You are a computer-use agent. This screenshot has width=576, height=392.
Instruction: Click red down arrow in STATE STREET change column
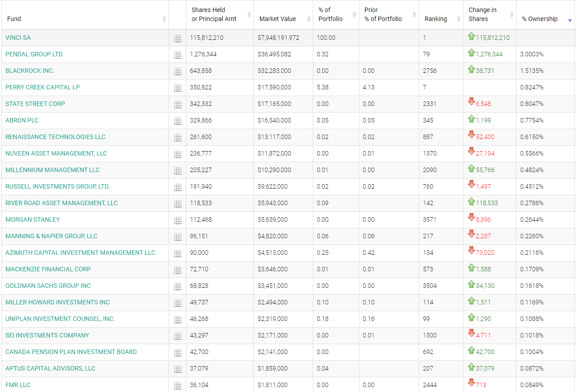[471, 102]
